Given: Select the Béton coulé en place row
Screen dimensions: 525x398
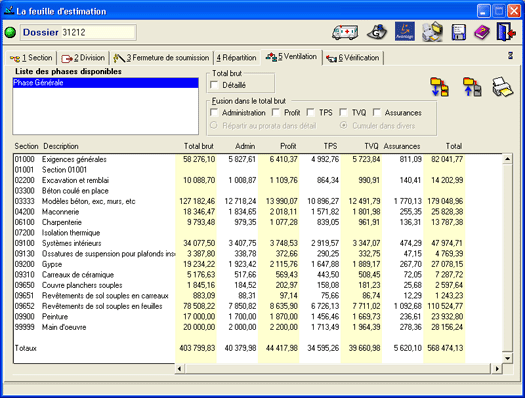Looking at the screenshot, I should pos(239,191).
